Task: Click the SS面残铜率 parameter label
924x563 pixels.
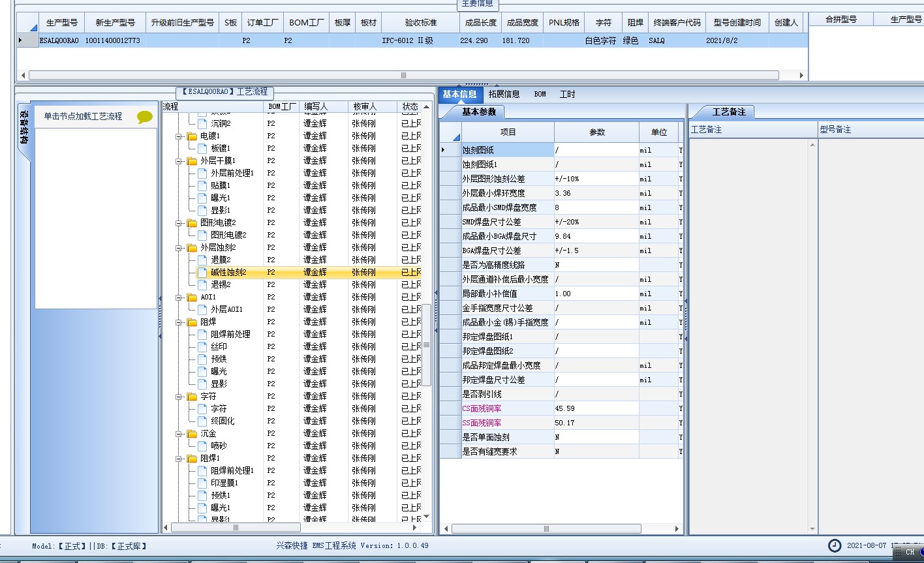Action: pos(482,423)
